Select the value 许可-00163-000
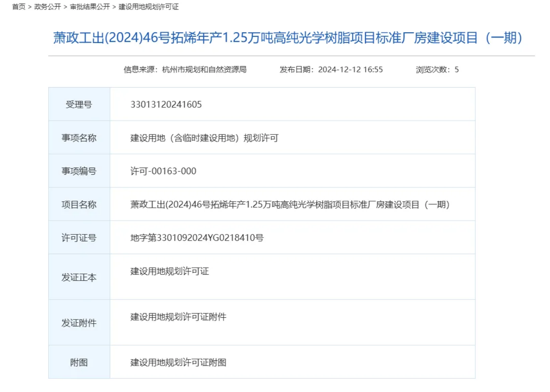The width and height of the screenshot is (550, 392). [x=163, y=171]
